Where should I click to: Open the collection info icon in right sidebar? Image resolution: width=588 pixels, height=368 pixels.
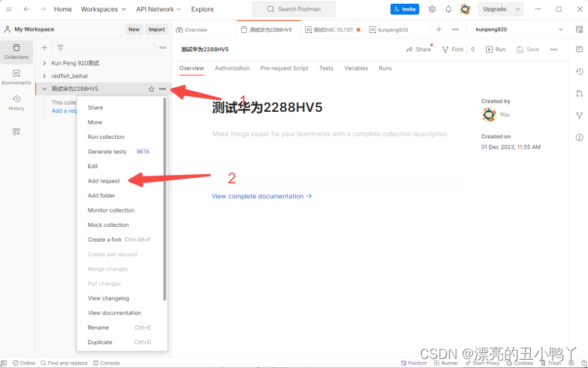(580, 137)
